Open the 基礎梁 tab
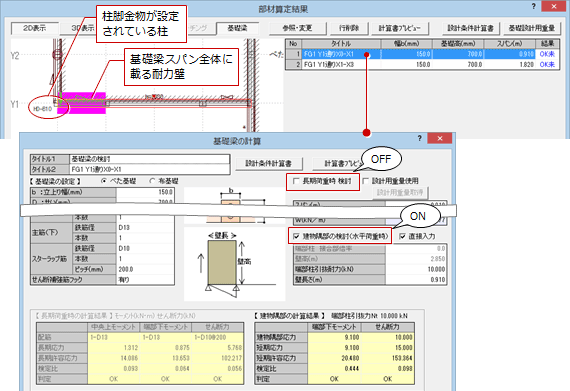The height and width of the screenshot is (391, 570). point(237,28)
